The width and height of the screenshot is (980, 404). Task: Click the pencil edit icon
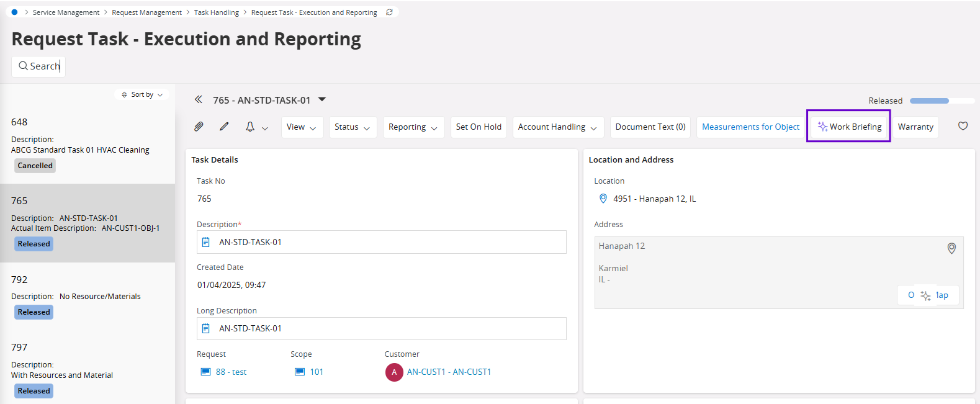[224, 127]
